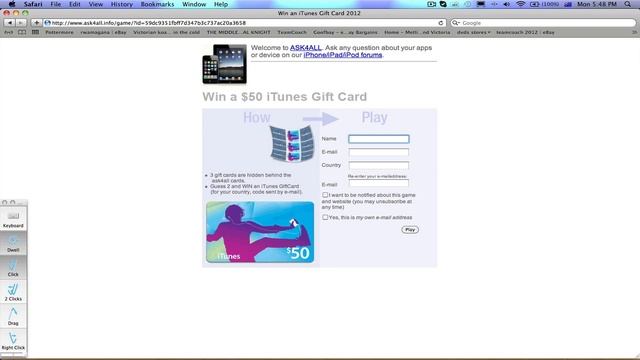Expand the 'dvds stores' bookmarks folder

[x=473, y=32]
